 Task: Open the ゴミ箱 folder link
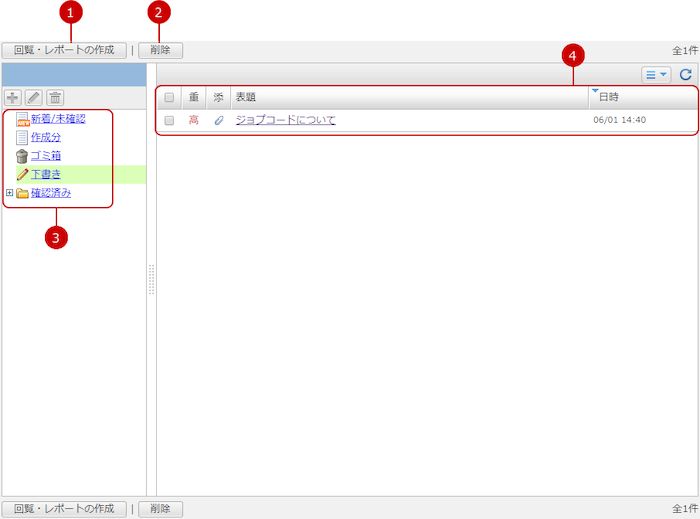coord(46,156)
